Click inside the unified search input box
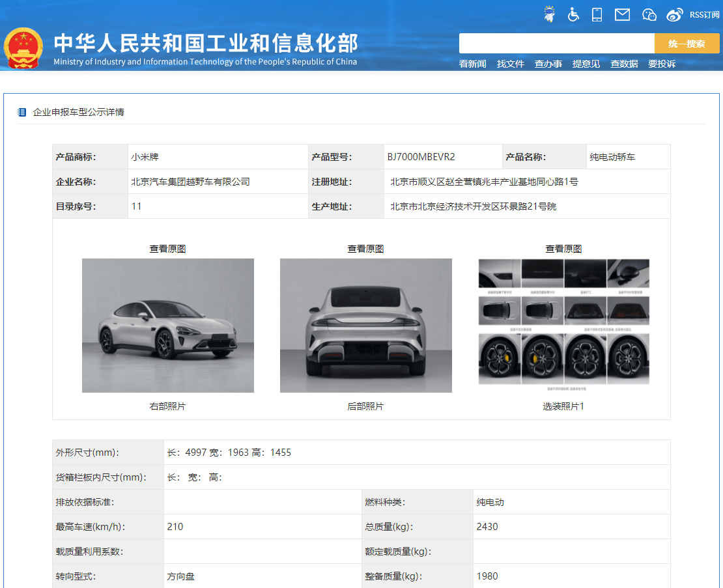 557,43
